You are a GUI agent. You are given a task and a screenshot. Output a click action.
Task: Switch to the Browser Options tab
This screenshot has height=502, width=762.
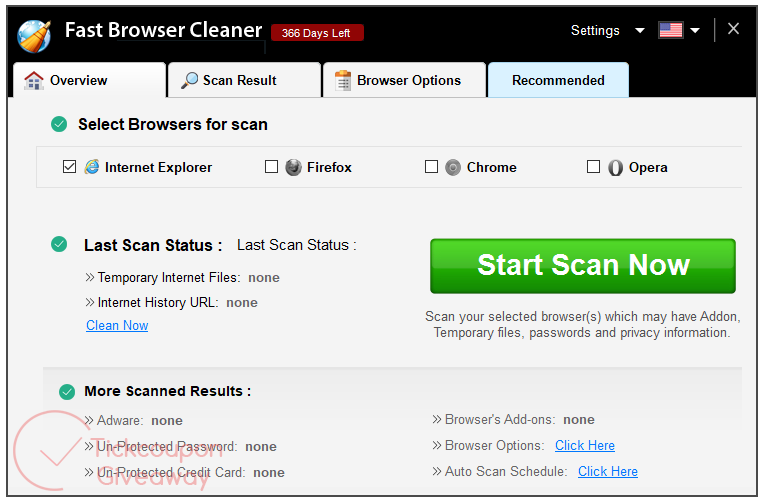(404, 80)
